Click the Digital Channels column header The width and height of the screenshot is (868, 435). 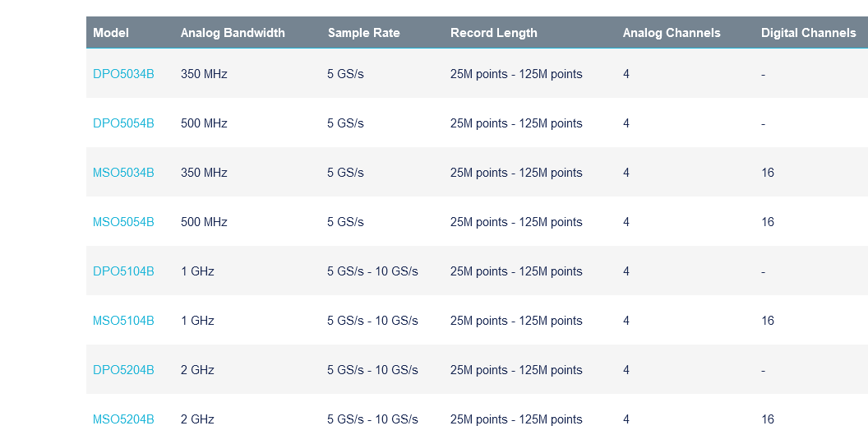[x=808, y=33]
